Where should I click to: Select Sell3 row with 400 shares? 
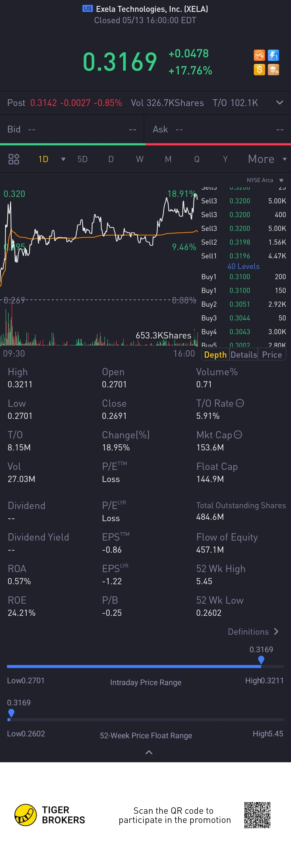[244, 215]
